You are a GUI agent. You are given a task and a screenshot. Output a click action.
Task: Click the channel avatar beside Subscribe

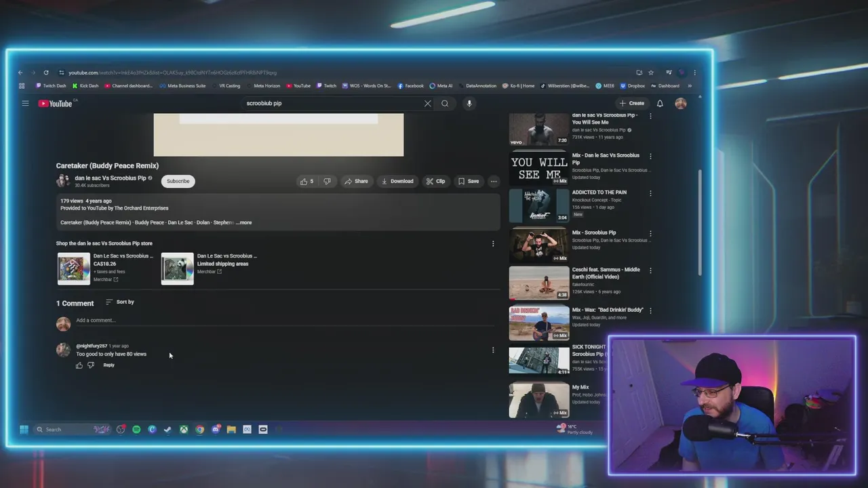63,181
